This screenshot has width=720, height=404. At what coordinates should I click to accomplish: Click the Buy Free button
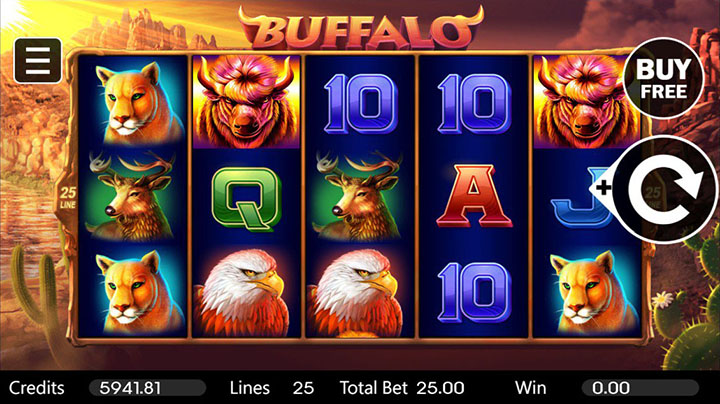point(664,78)
